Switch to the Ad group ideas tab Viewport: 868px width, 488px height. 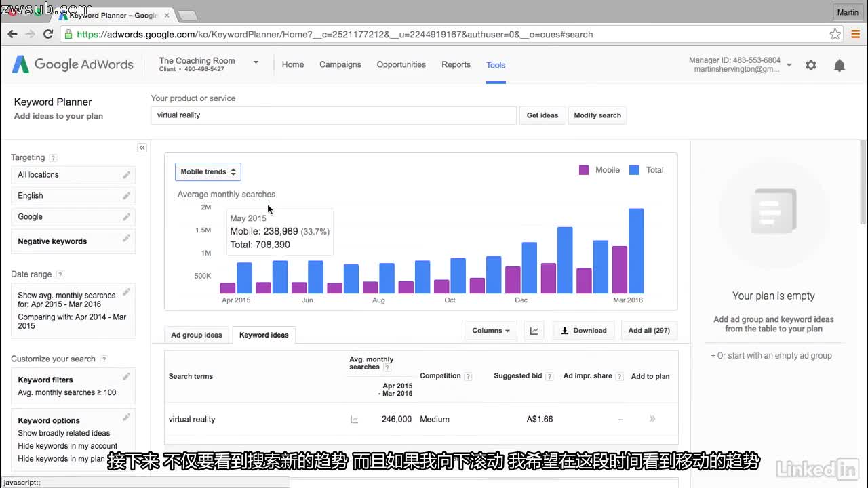click(x=197, y=335)
